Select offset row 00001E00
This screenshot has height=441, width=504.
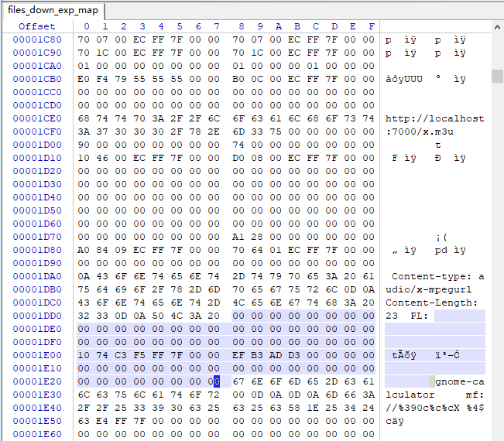pyautogui.click(x=37, y=355)
